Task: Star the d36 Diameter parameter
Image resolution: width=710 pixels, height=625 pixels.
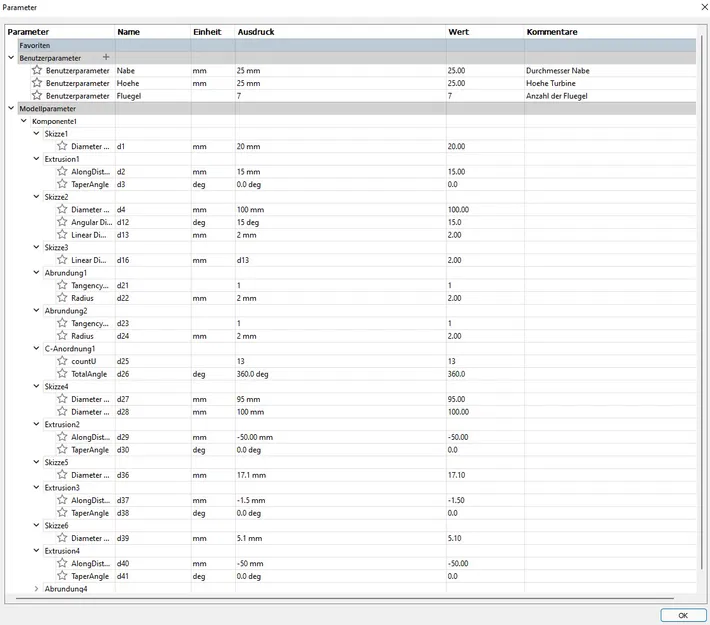Action: click(62, 475)
